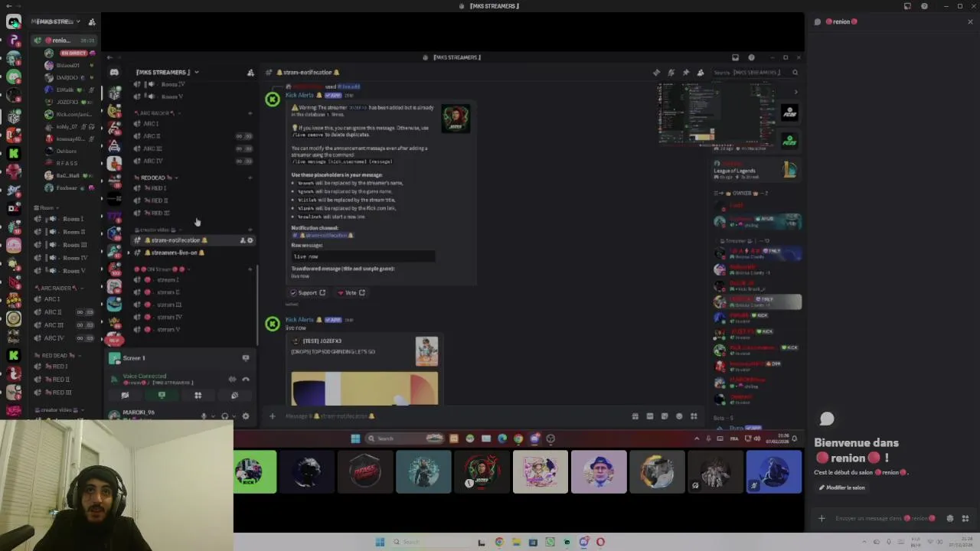The width and height of the screenshot is (980, 551).
Task: Open user settings gear beside MAROKI_96
Action: click(245, 416)
